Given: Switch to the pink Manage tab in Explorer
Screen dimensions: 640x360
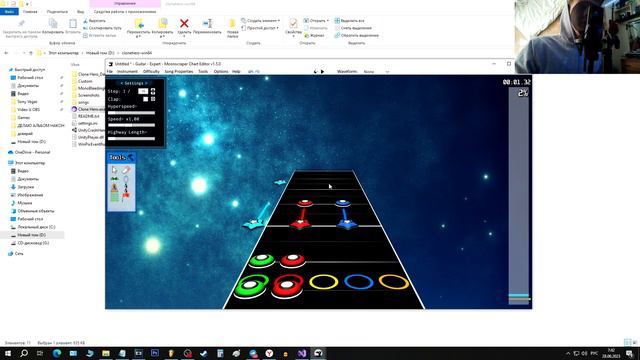Looking at the screenshot, I should tap(125, 4).
